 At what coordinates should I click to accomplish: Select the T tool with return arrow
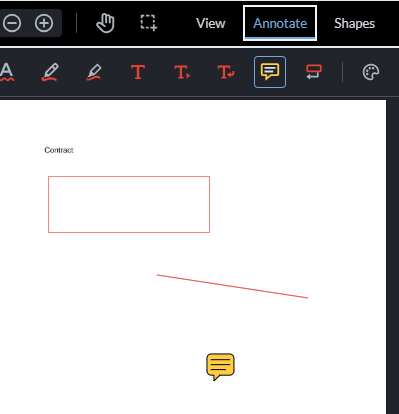pos(226,72)
